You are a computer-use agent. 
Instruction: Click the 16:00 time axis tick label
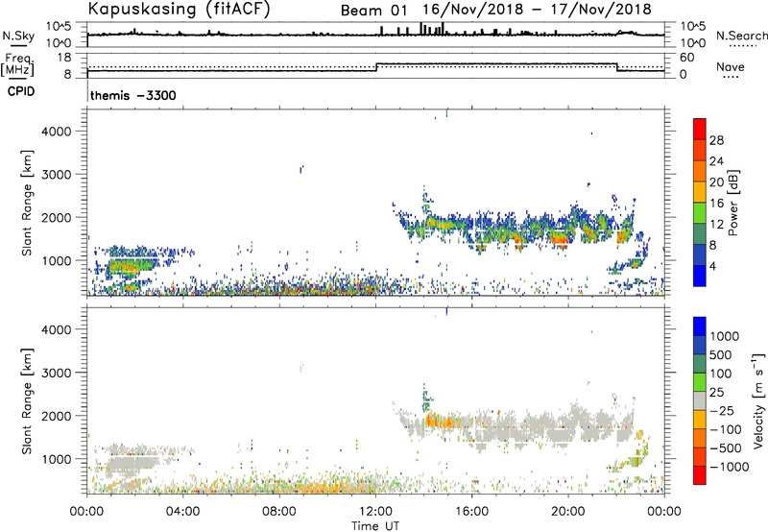[x=471, y=512]
